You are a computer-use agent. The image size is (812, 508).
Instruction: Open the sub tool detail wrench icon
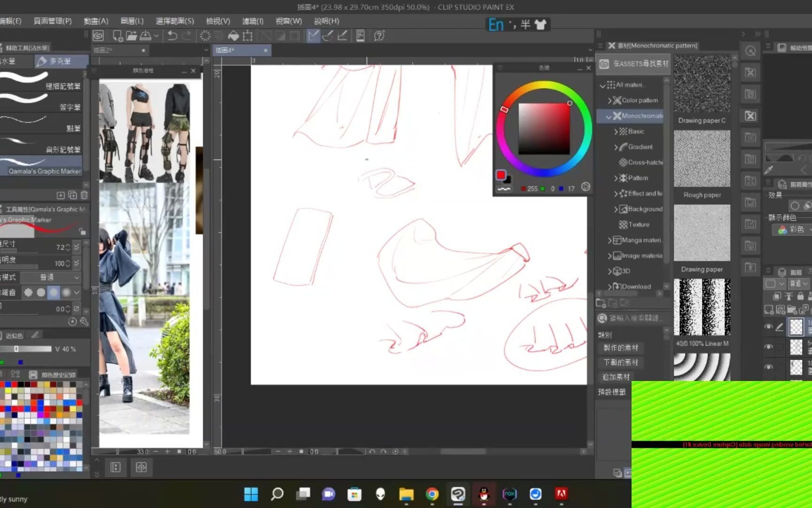84,322
